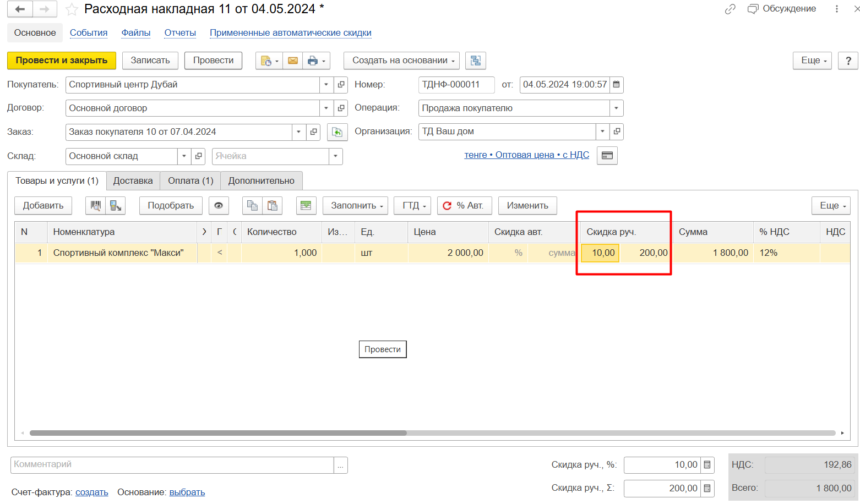860x504 pixels.
Task: Click the printer icon
Action: (313, 61)
